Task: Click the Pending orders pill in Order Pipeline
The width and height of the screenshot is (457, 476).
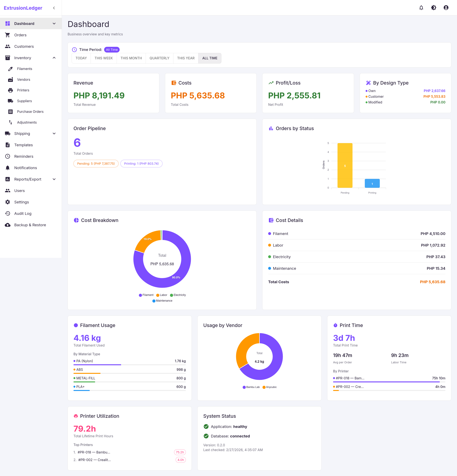Action: click(x=96, y=163)
